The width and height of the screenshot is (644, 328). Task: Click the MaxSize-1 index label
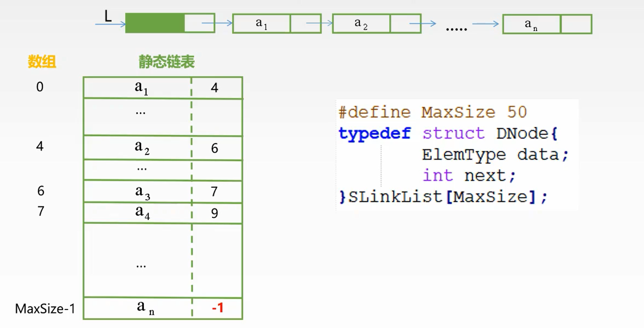click(x=45, y=309)
